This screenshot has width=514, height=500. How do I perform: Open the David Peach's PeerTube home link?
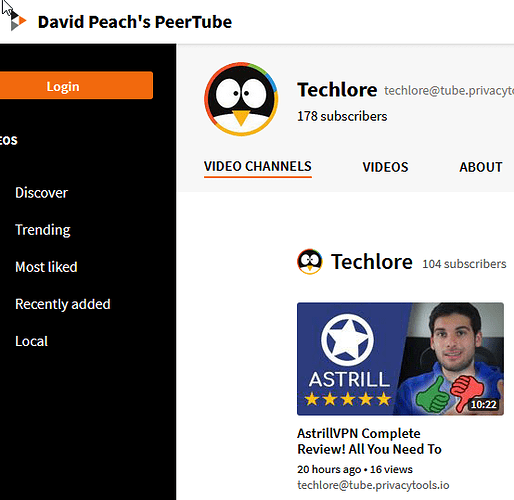point(135,22)
